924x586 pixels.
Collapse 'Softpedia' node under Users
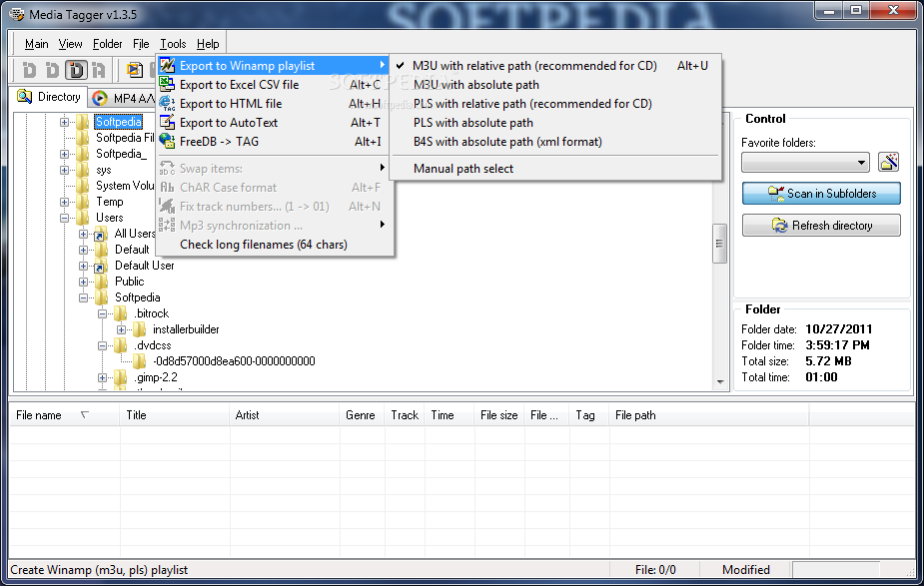[x=83, y=297]
